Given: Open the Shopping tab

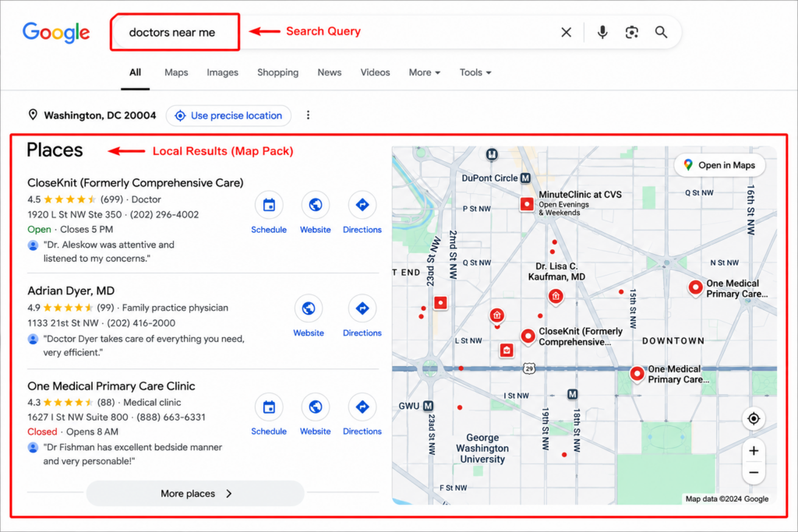Looking at the screenshot, I should (278, 72).
